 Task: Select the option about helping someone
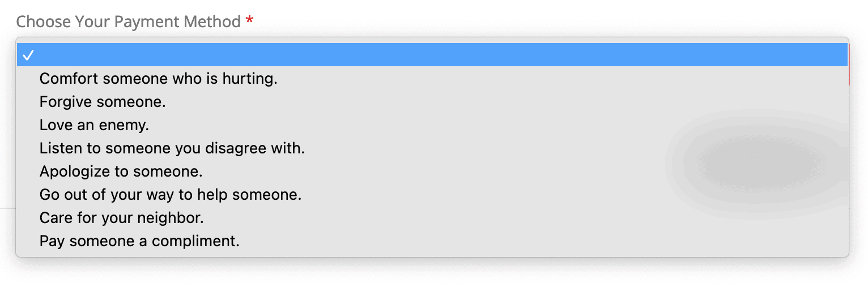coord(170,195)
